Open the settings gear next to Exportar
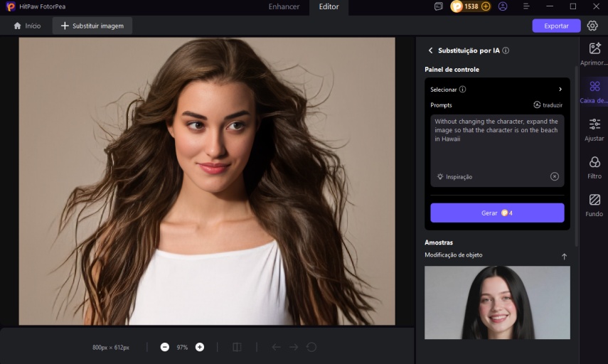The image size is (608, 364). point(592,26)
